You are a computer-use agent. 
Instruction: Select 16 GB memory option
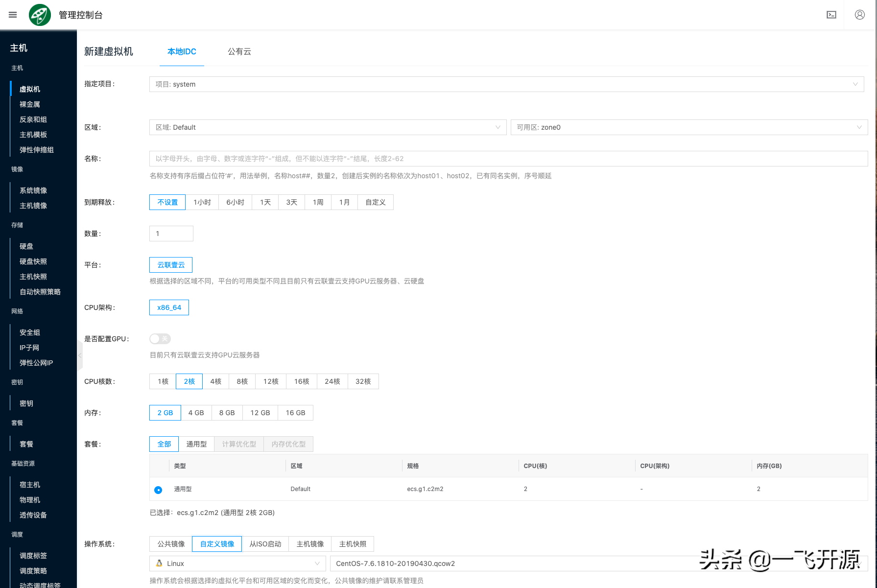295,413
